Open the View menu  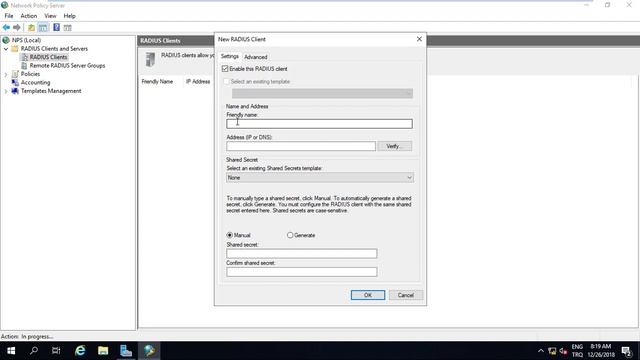pos(50,16)
